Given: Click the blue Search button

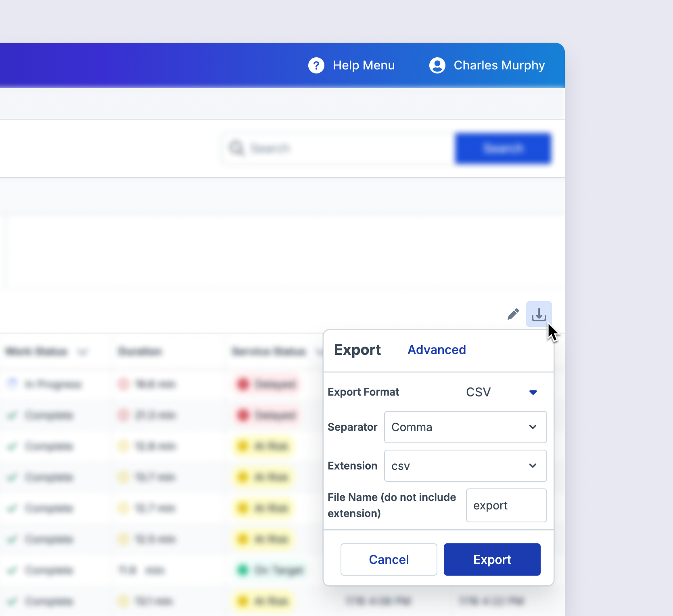Looking at the screenshot, I should [x=503, y=149].
